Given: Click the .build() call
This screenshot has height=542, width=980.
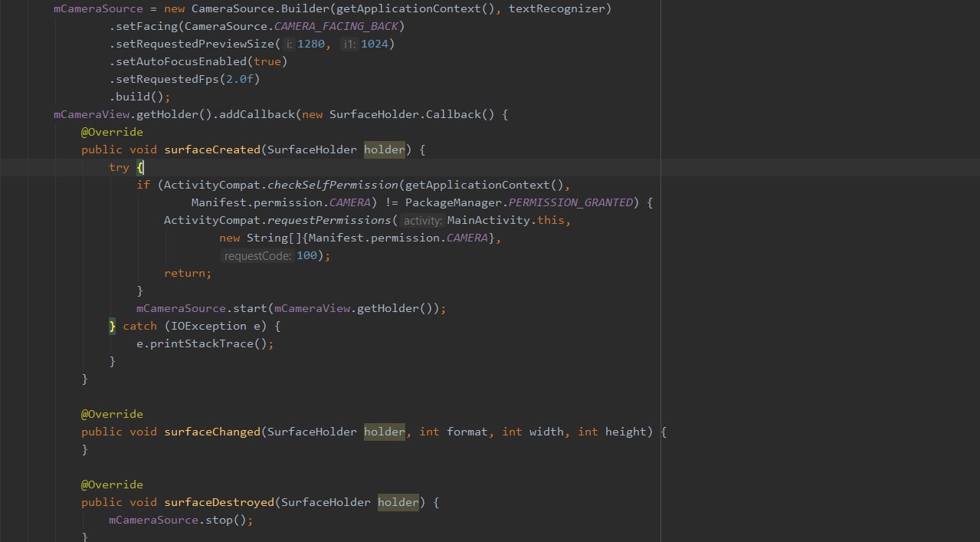Looking at the screenshot, I should tap(139, 97).
